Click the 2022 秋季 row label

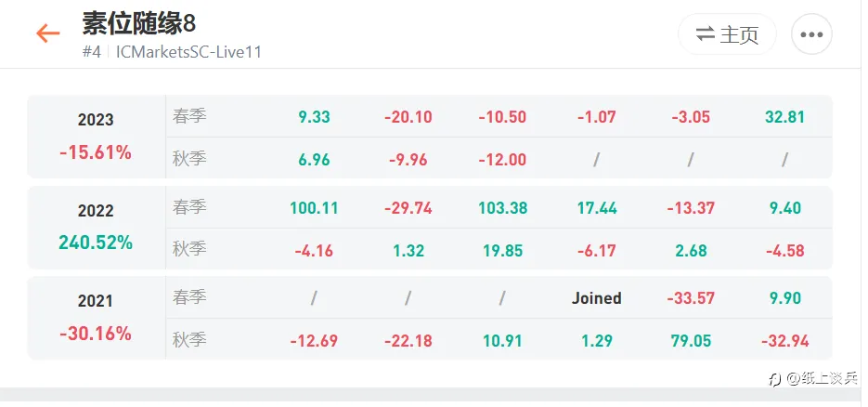click(x=189, y=249)
